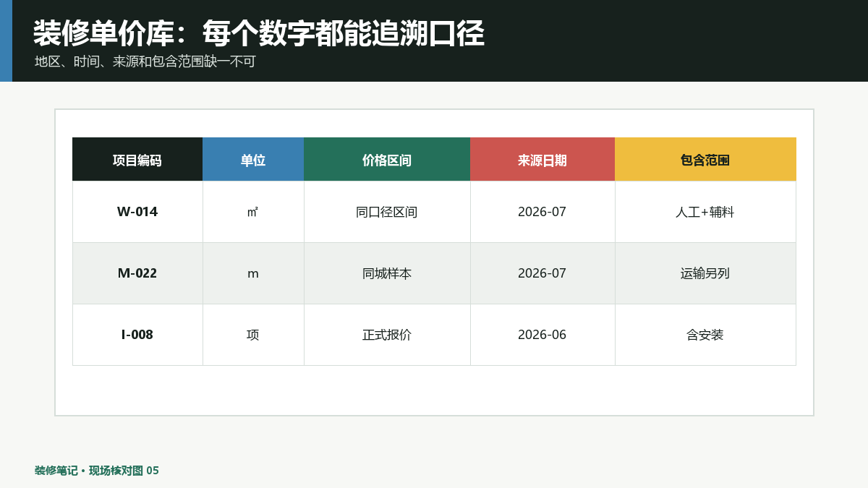Image resolution: width=868 pixels, height=488 pixels.
Task: Click the 包含范围 column header
Action: tap(705, 159)
